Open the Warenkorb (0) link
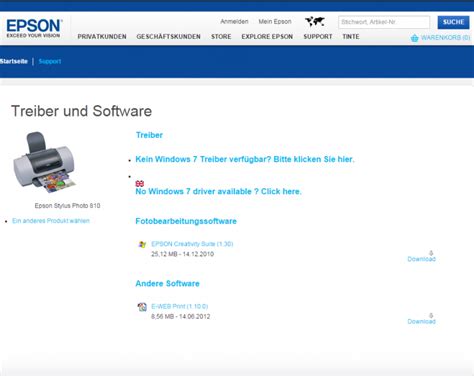The width and height of the screenshot is (474, 376). [445, 38]
